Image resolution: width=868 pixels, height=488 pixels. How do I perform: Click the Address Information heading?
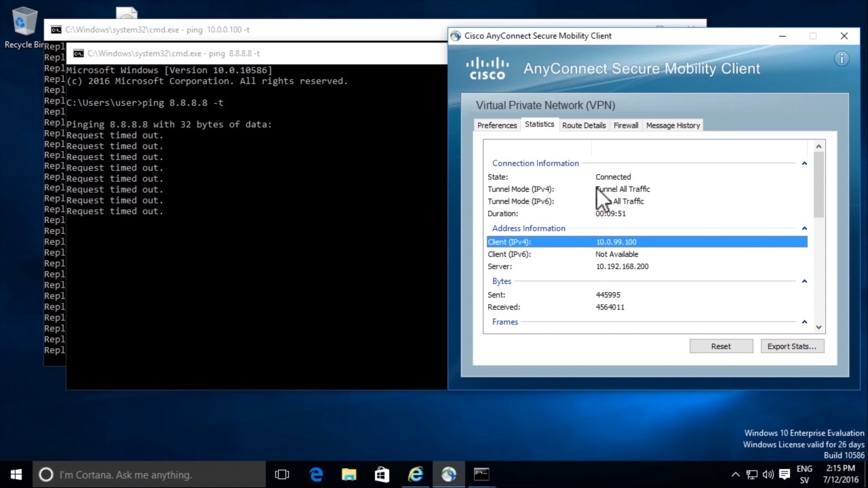click(529, 228)
